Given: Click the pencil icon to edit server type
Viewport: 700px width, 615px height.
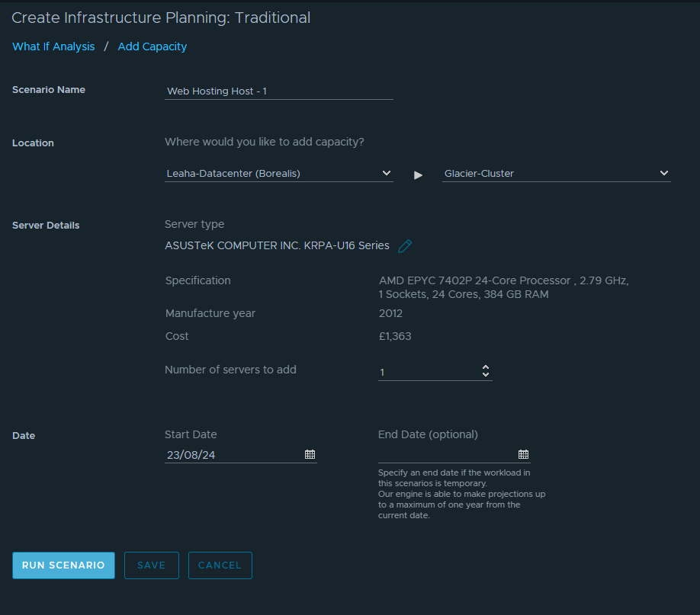Looking at the screenshot, I should pyautogui.click(x=405, y=246).
